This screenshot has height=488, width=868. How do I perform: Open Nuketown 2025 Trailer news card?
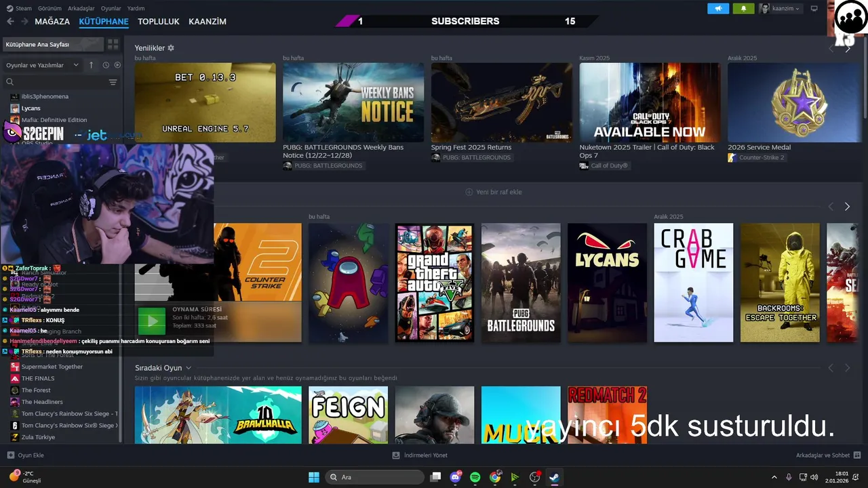coord(650,102)
